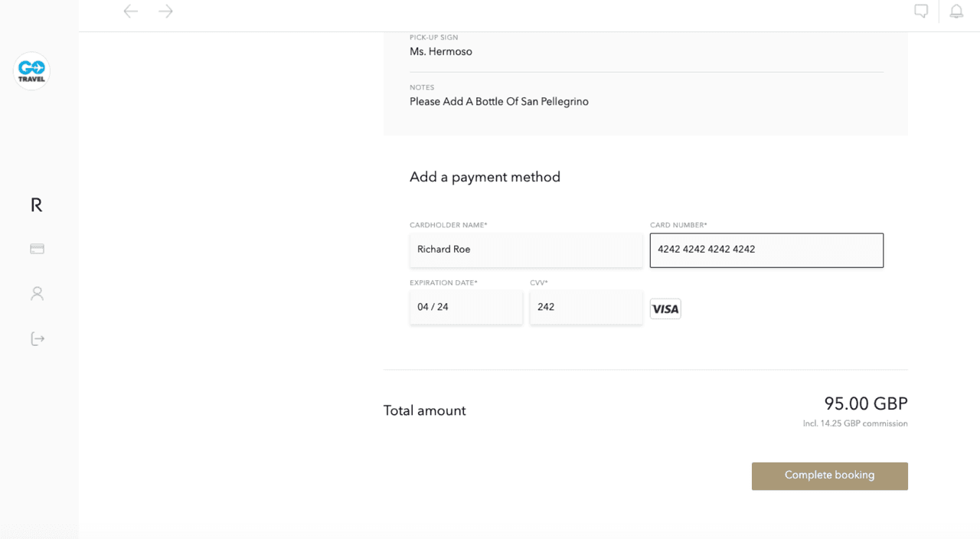The image size is (980, 539).
Task: Click the Complete booking button
Action: pyautogui.click(x=830, y=476)
